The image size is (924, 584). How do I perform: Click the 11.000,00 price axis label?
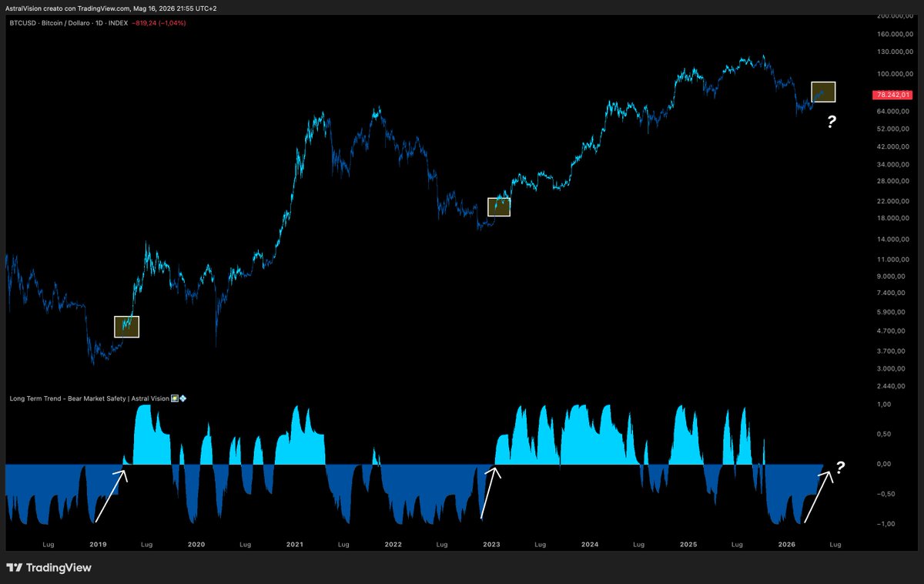tap(893, 260)
